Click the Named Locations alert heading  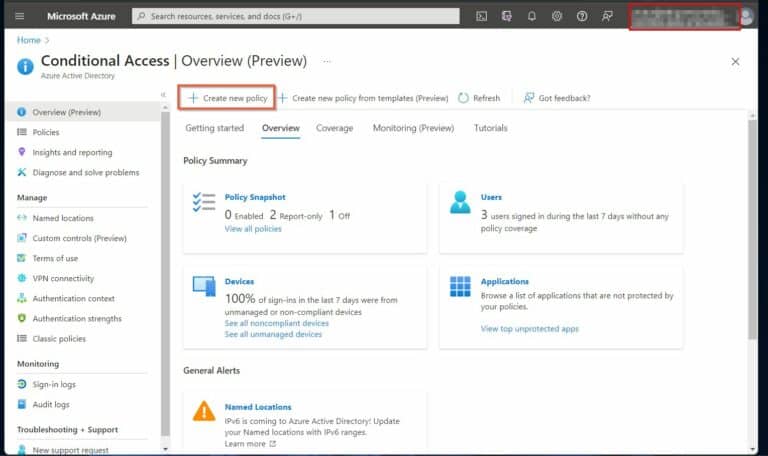click(258, 407)
